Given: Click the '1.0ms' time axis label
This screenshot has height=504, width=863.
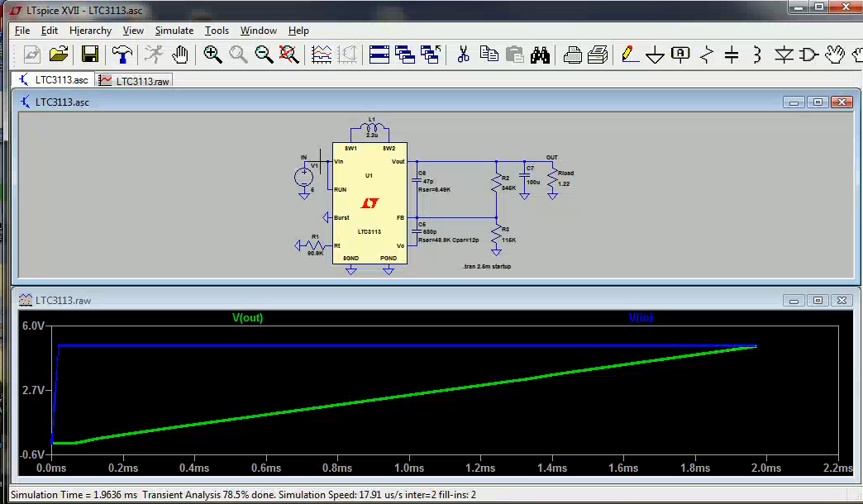Looking at the screenshot, I should [x=409, y=468].
